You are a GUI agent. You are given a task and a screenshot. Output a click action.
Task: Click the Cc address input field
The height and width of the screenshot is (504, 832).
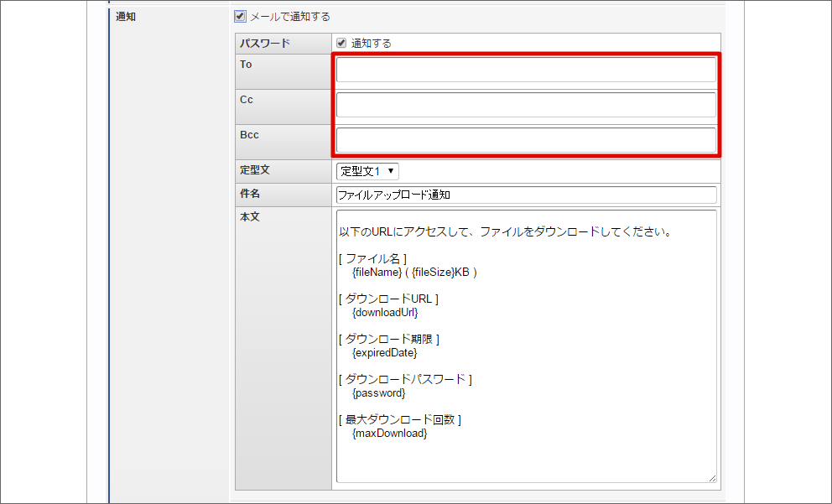point(526,105)
